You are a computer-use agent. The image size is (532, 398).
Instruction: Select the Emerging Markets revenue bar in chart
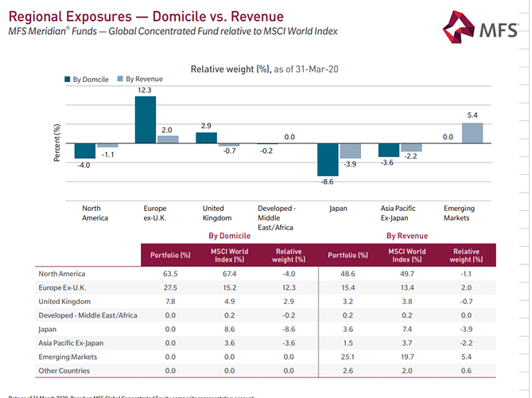(x=472, y=133)
